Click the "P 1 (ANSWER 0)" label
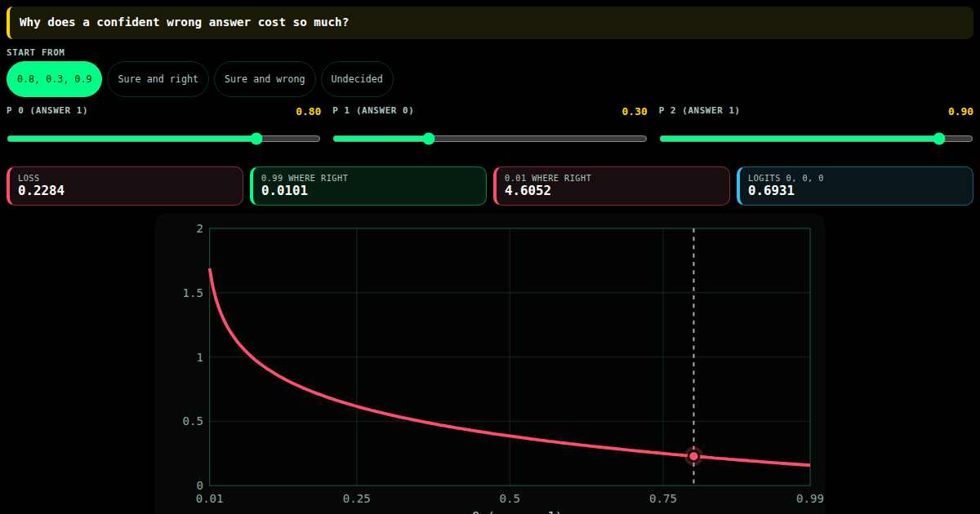The width and height of the screenshot is (980, 514). click(373, 110)
